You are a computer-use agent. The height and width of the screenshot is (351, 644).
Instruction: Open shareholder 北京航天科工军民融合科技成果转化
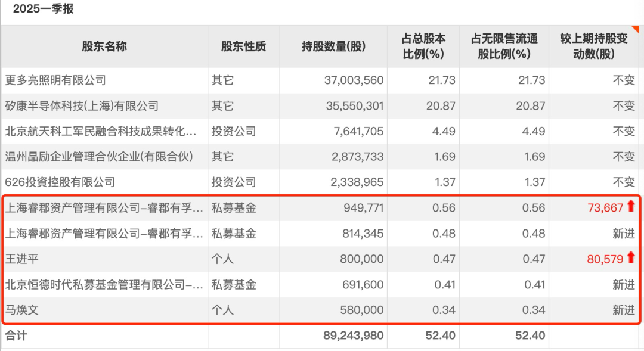[x=101, y=131]
